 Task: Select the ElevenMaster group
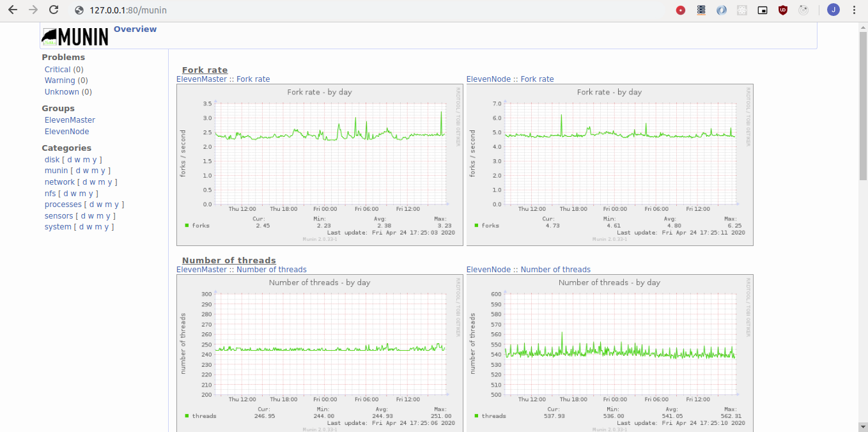point(70,120)
